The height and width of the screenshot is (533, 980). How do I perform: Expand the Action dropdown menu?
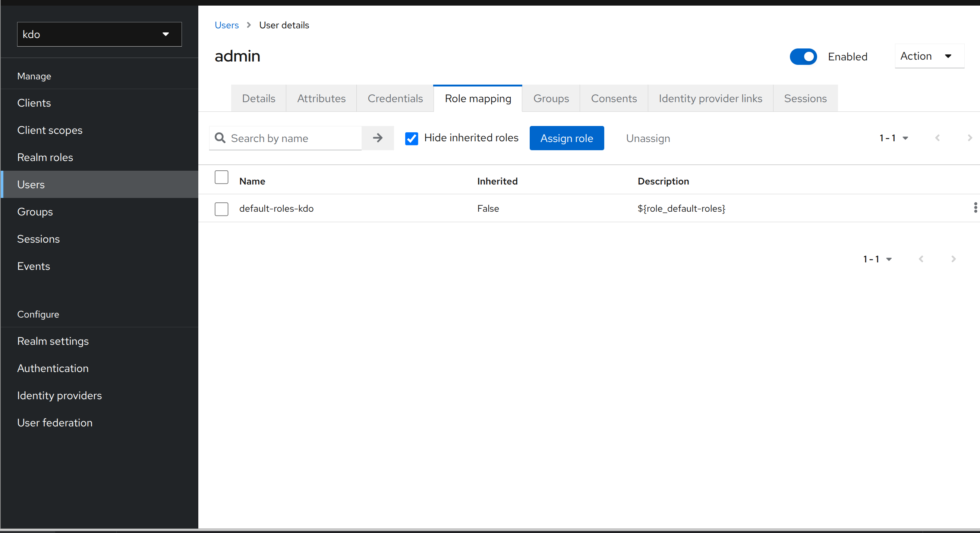929,56
